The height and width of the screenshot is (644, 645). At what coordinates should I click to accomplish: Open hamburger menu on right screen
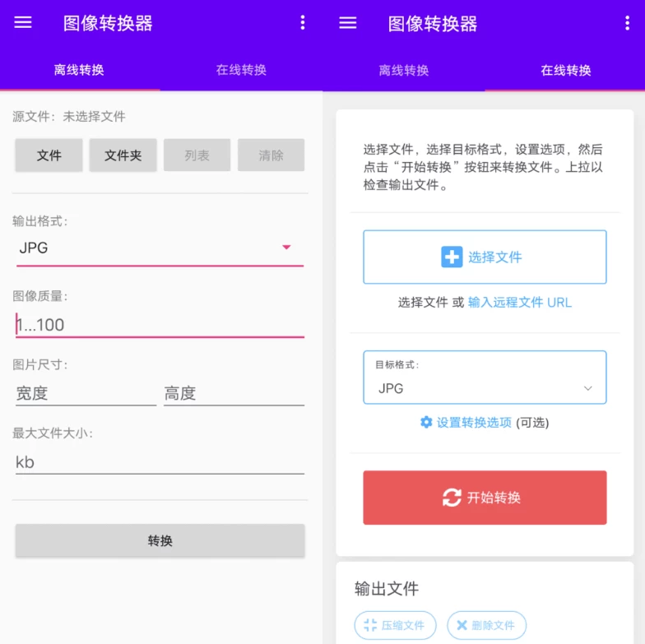(x=348, y=23)
